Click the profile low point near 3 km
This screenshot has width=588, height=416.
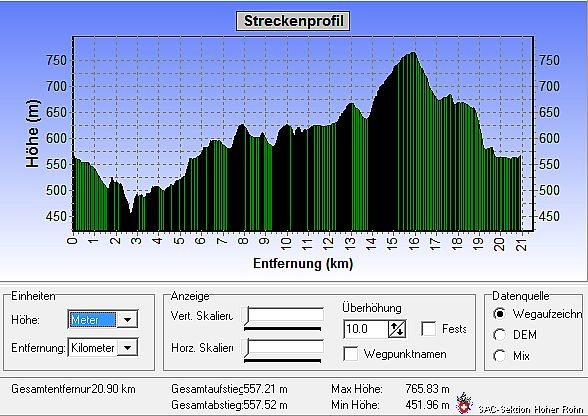click(x=130, y=213)
